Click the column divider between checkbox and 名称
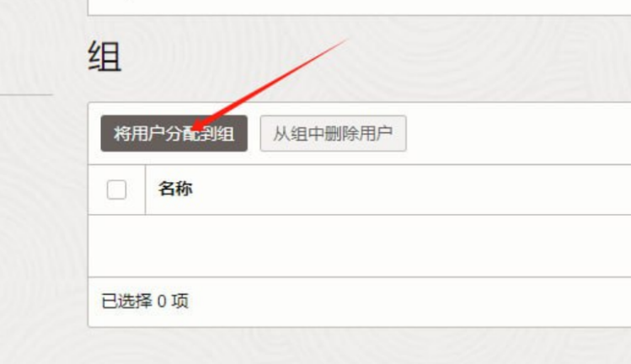 pos(145,190)
